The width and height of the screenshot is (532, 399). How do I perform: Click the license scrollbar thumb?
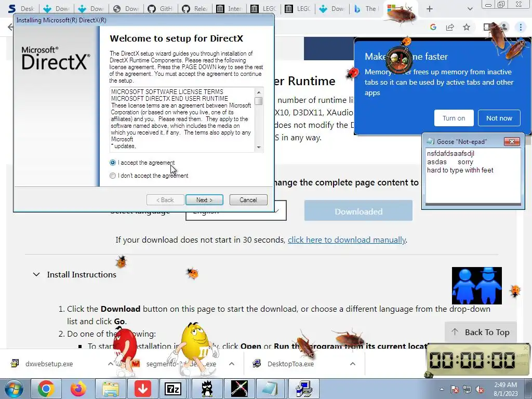259,101
